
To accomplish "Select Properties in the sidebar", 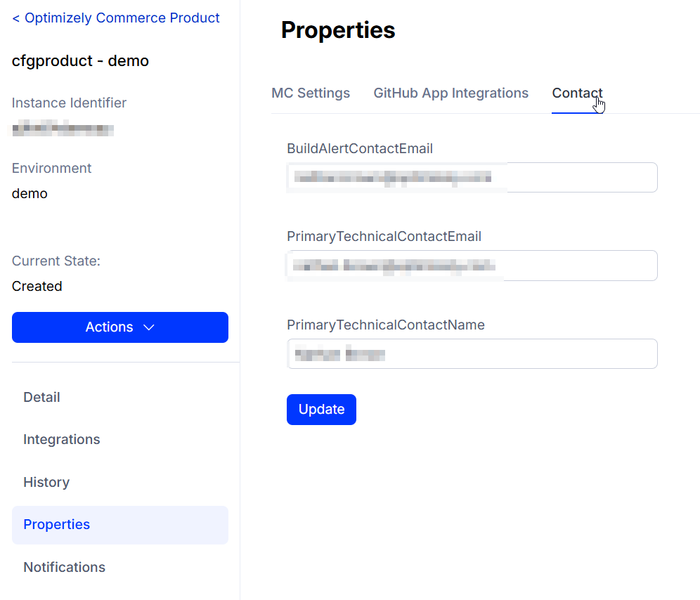I will [x=57, y=525].
